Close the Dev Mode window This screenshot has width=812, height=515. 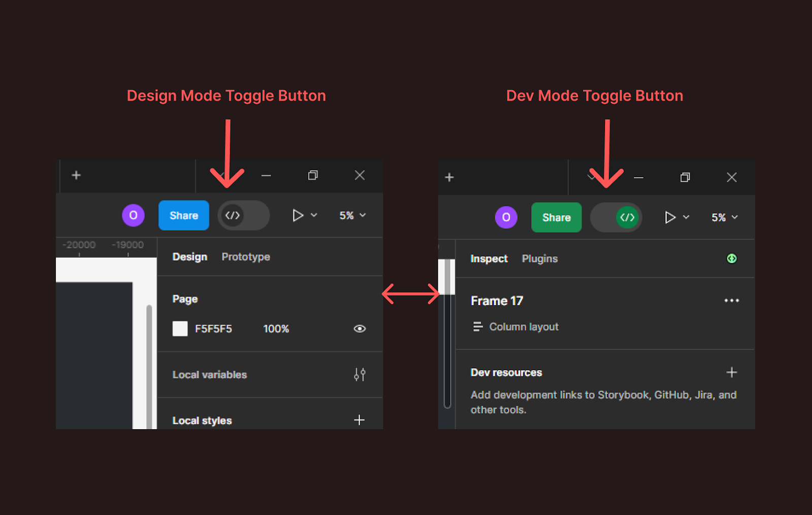[731, 177]
